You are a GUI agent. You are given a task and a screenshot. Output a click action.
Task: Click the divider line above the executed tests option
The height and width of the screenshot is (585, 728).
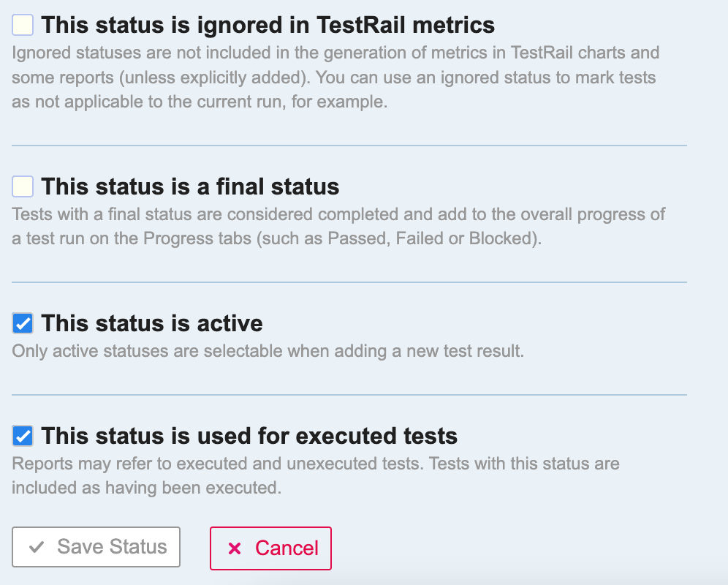(349, 395)
